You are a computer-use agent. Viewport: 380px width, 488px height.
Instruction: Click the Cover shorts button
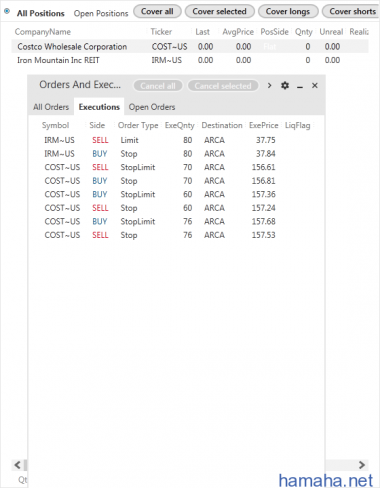tap(351, 12)
